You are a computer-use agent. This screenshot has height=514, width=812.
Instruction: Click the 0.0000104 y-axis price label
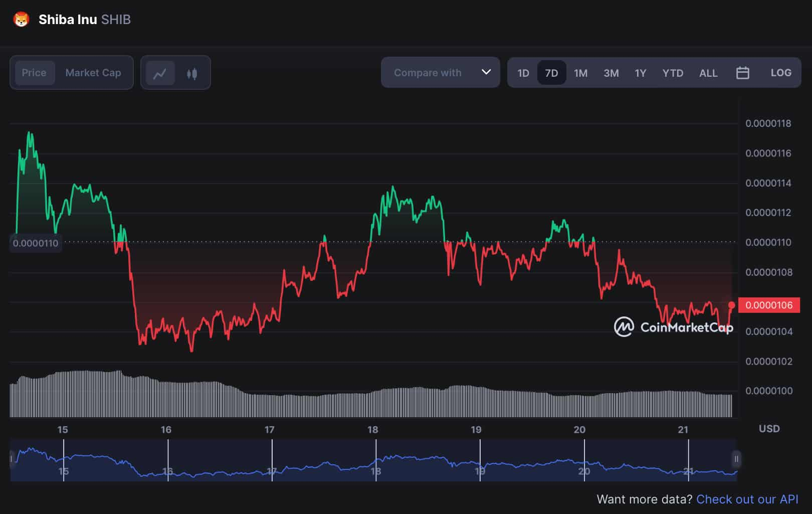pyautogui.click(x=768, y=331)
